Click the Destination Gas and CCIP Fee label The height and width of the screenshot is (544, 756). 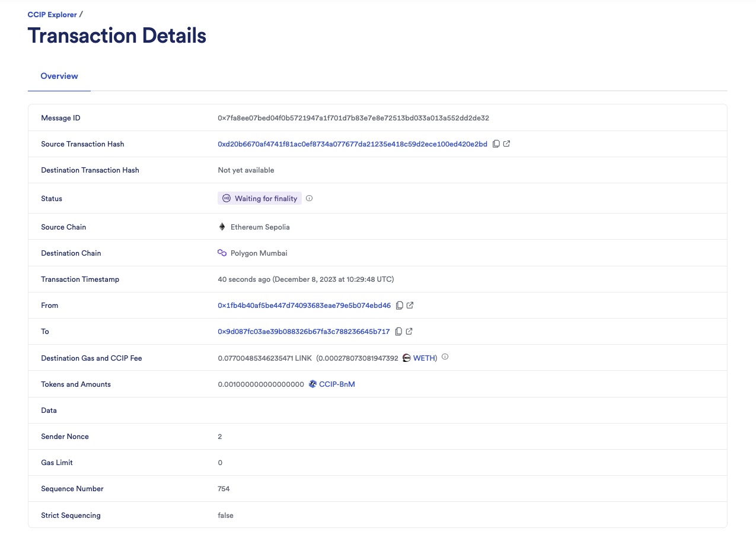coord(91,358)
